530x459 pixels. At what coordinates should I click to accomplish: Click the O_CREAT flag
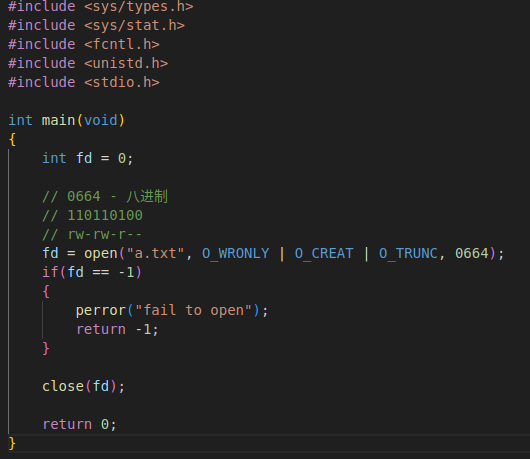pos(324,253)
